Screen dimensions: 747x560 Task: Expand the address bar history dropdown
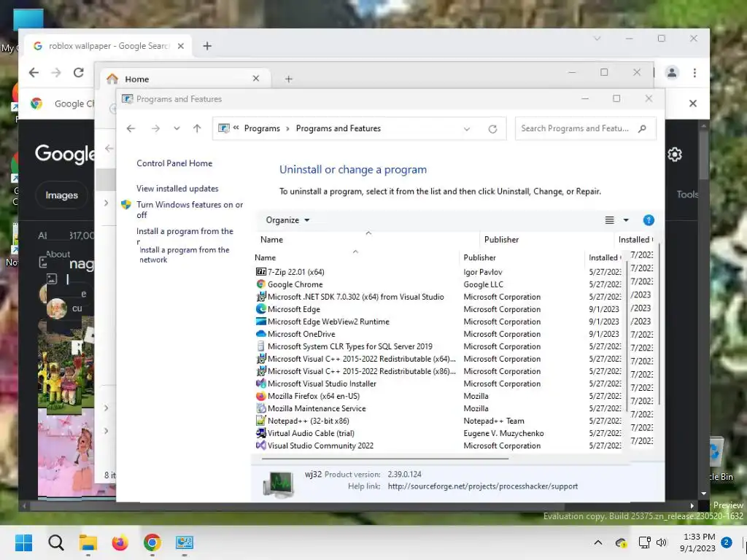pyautogui.click(x=467, y=129)
